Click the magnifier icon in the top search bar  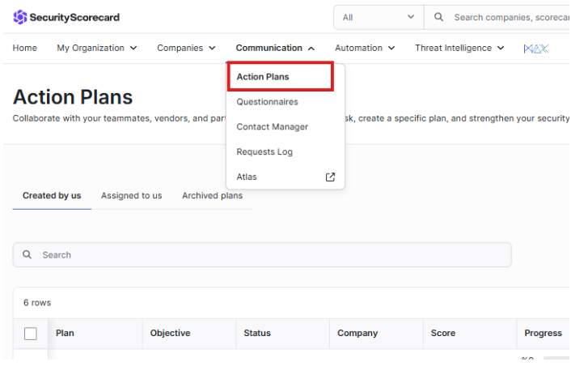click(x=438, y=17)
